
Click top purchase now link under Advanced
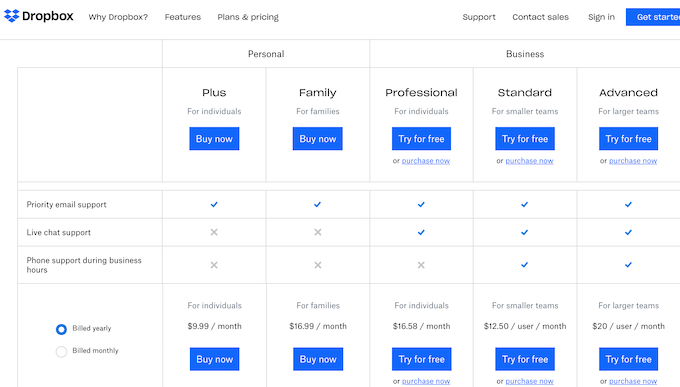[x=633, y=161]
